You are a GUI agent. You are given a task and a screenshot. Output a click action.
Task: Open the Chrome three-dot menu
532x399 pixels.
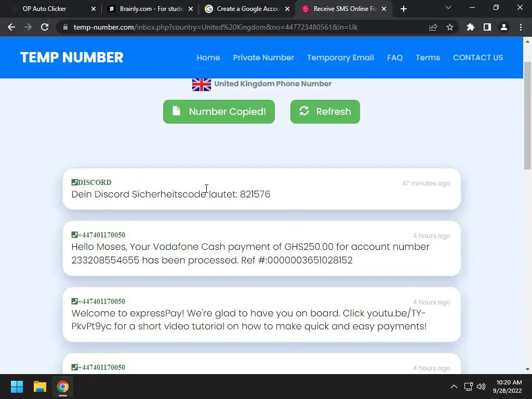point(521,27)
